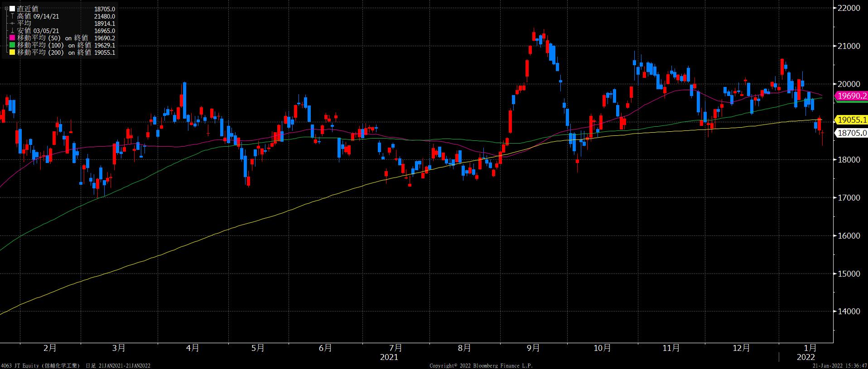Click the 22000 label on price axis
This screenshot has width=868, height=369.
(849, 8)
